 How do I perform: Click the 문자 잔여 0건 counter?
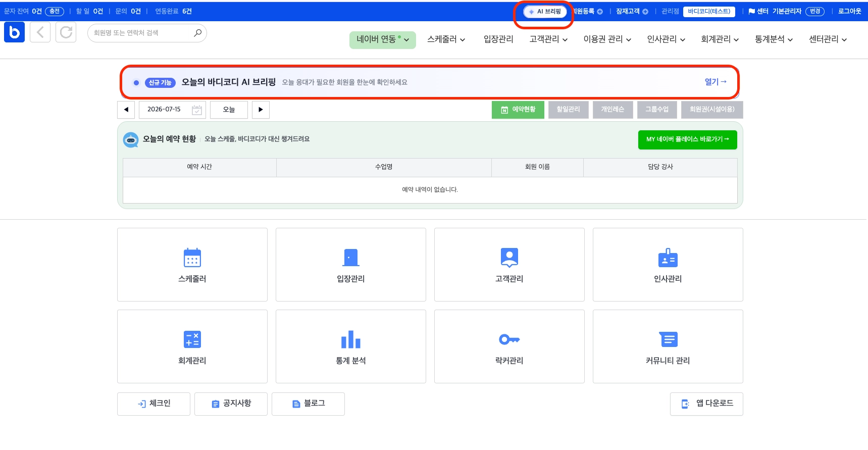23,11
